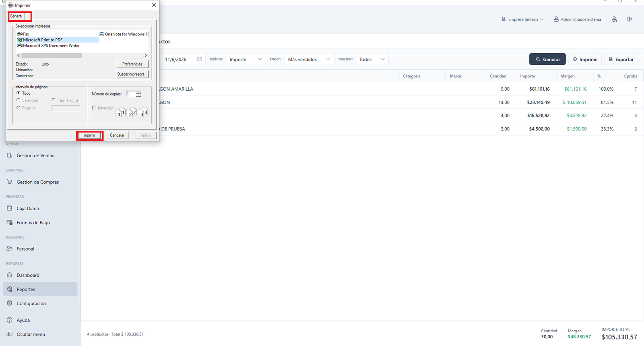
Task: Click the Exportar button
Action: click(621, 59)
